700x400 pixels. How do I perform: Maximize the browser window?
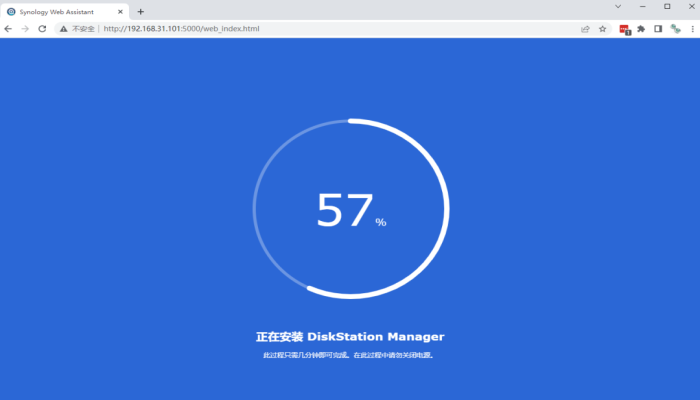(667, 6)
